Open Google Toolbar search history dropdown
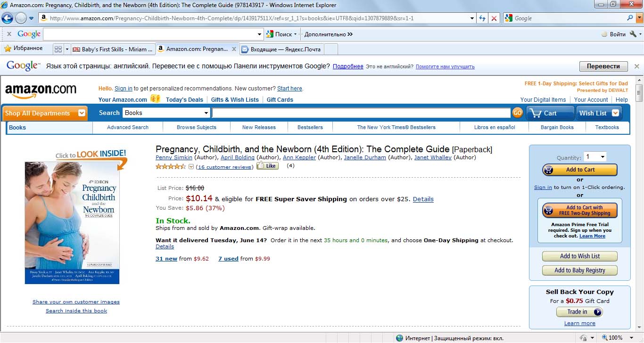 (260, 34)
